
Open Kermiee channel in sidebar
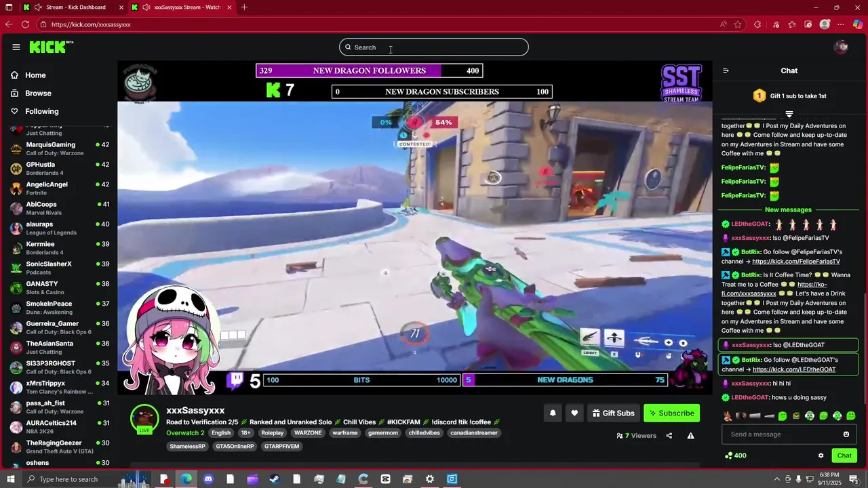(60, 248)
